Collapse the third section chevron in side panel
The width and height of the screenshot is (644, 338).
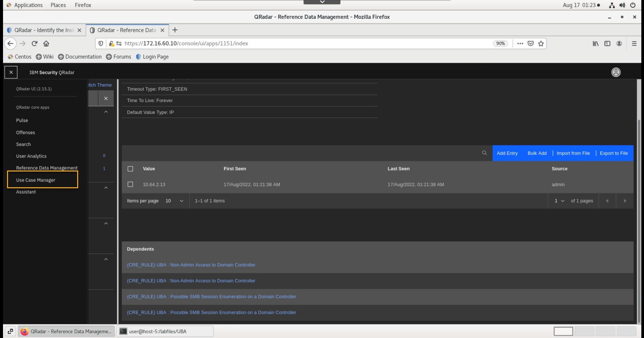[106, 224]
